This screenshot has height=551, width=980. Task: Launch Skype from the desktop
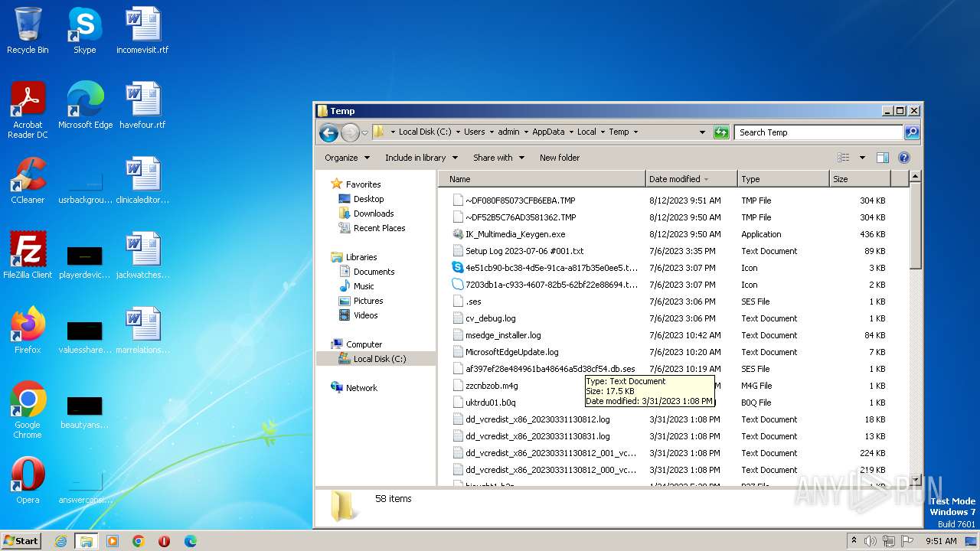coord(84,31)
